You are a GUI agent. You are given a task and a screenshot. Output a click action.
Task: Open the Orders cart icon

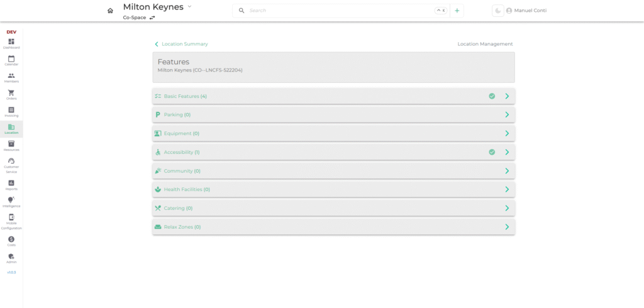click(11, 94)
